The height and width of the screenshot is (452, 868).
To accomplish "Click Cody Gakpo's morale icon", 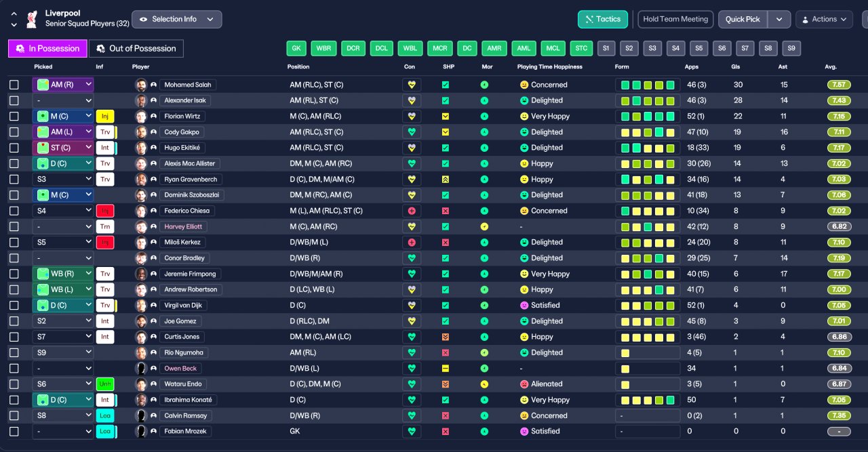I will [484, 132].
